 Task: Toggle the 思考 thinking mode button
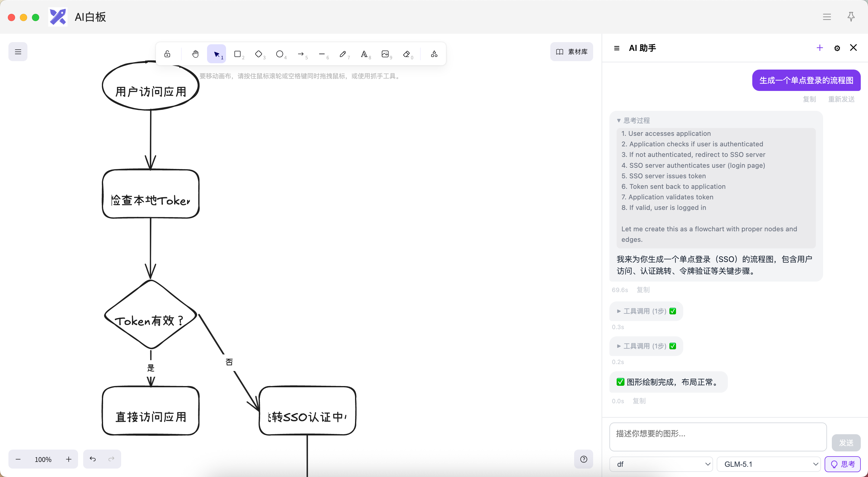842,464
